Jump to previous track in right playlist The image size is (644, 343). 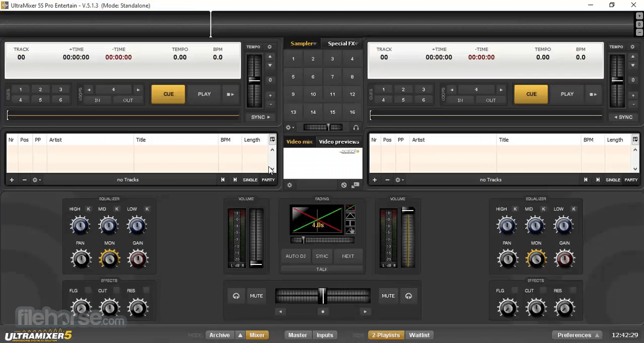tap(586, 180)
